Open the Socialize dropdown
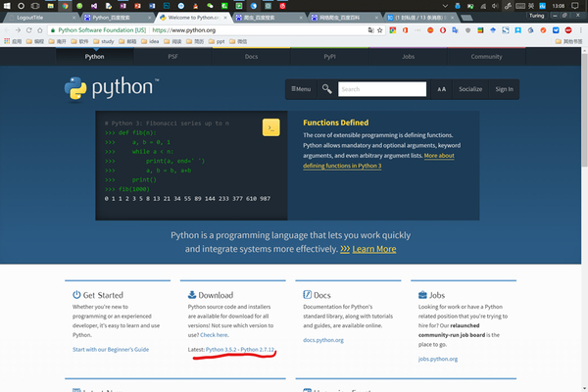588x392 pixels. (470, 89)
